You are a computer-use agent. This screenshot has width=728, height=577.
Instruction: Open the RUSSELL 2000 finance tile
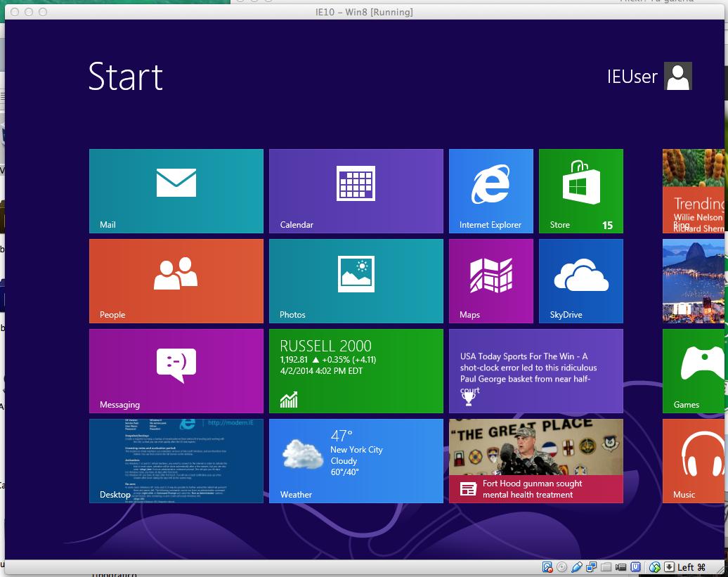(x=356, y=370)
